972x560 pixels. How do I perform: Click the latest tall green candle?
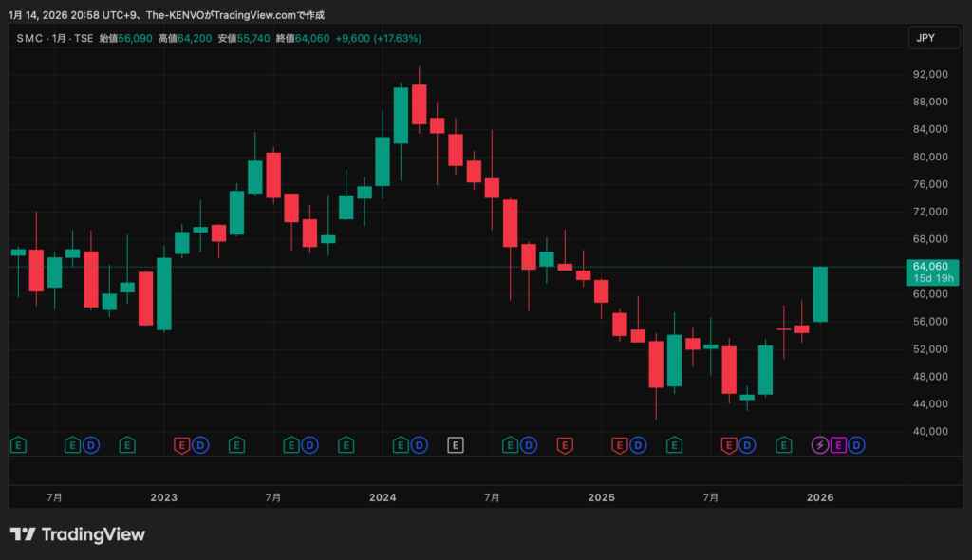(820, 294)
